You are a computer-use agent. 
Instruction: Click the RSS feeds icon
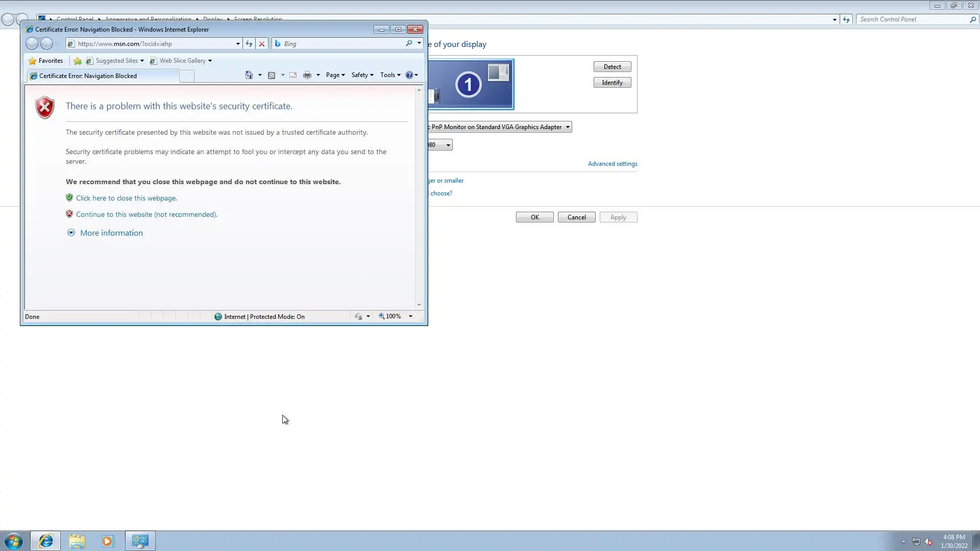point(272,75)
